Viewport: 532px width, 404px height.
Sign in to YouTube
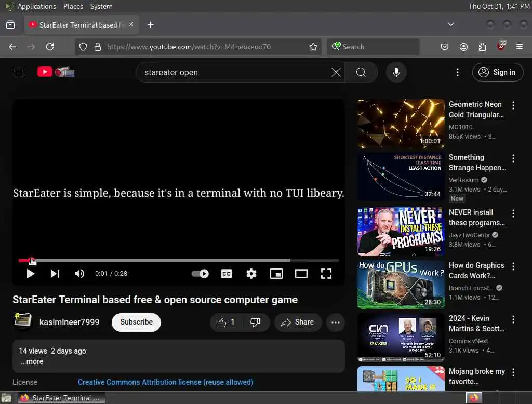498,72
